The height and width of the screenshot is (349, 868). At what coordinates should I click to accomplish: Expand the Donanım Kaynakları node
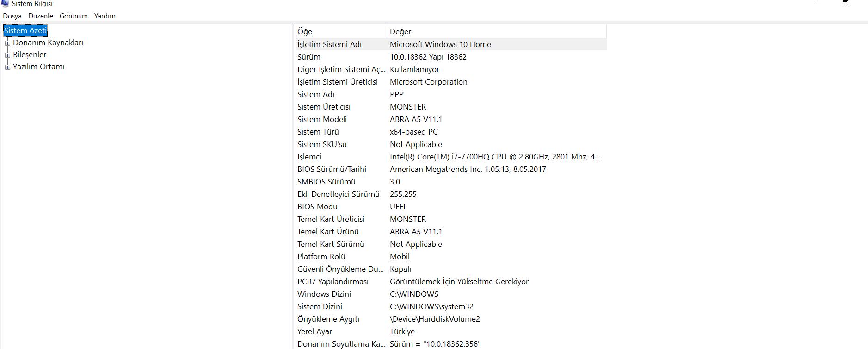point(7,43)
